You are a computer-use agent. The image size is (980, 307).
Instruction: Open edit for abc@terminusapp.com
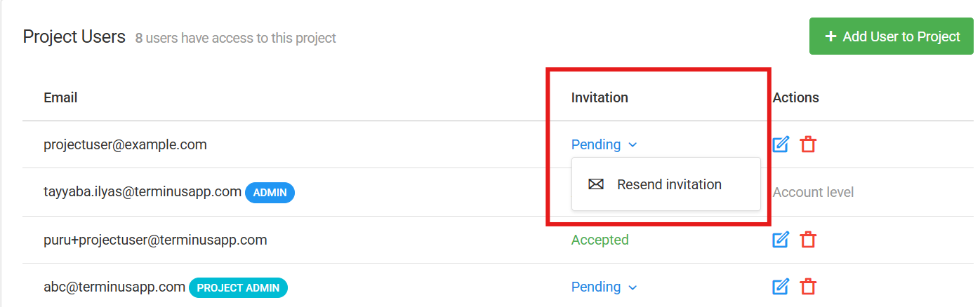[x=781, y=287]
